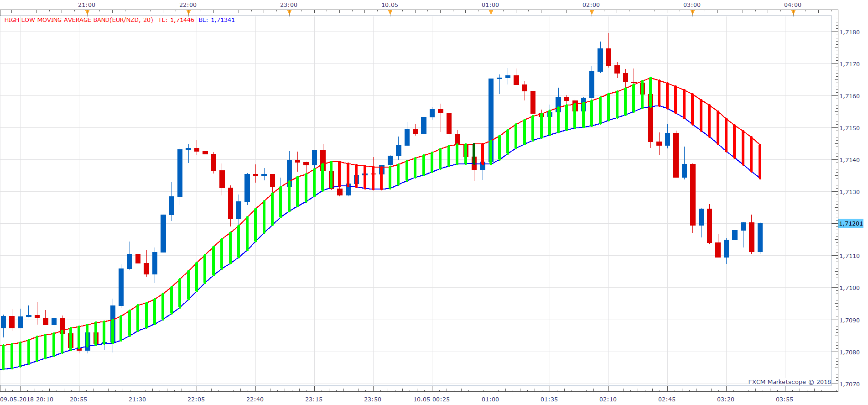The height and width of the screenshot is (405, 868).
Task: Click the orange marker under 03:00
Action: [x=692, y=13]
